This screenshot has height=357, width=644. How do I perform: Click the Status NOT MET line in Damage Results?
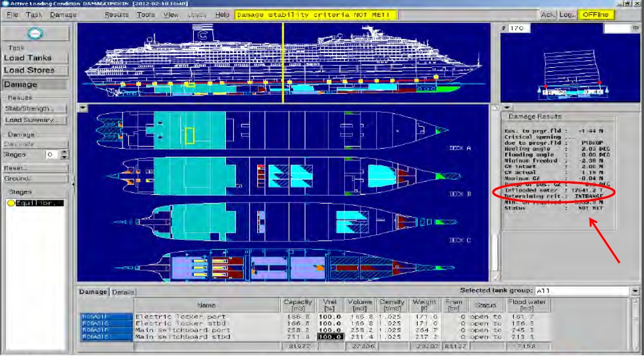pos(554,208)
